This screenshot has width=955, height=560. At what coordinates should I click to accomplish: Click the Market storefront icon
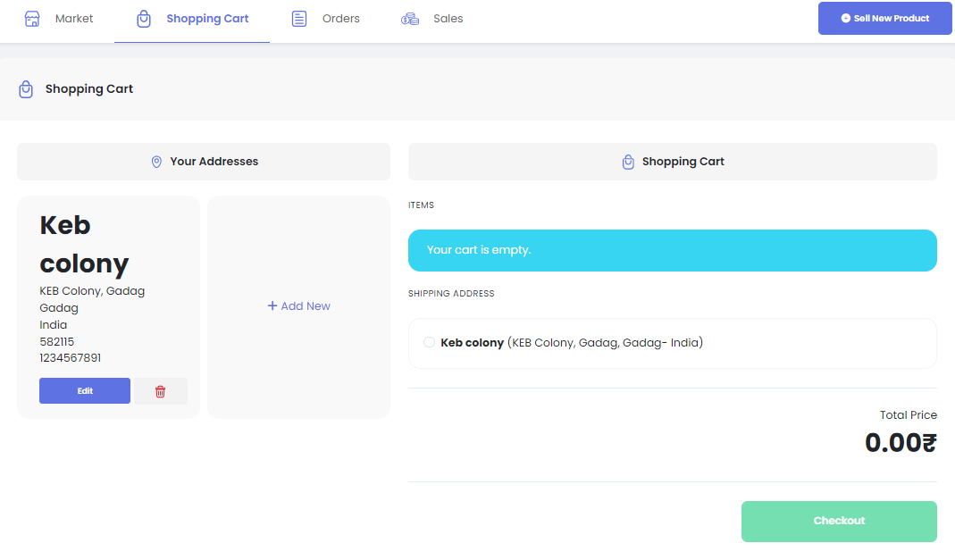[32, 19]
